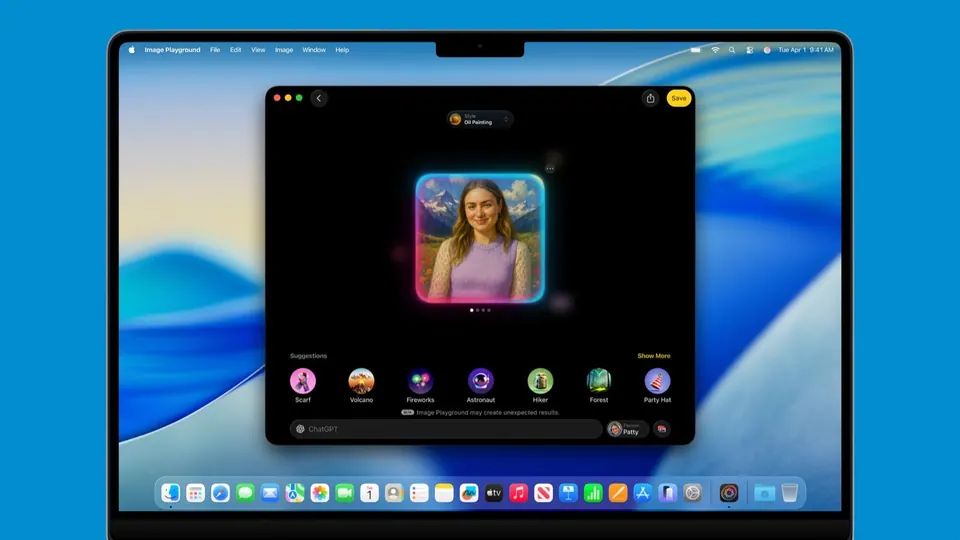This screenshot has width=960, height=540.
Task: Open the Image menu
Action: pos(284,50)
